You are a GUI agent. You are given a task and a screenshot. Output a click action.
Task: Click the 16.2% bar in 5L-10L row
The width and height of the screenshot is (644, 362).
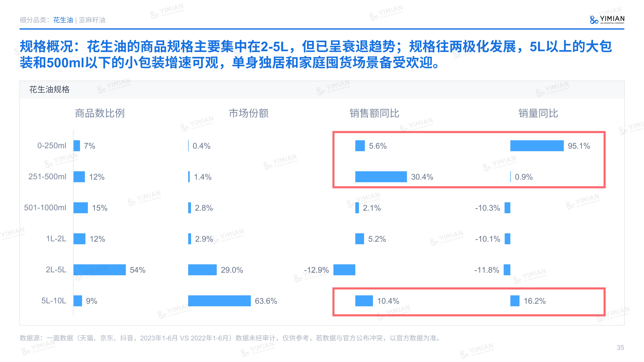coord(515,301)
